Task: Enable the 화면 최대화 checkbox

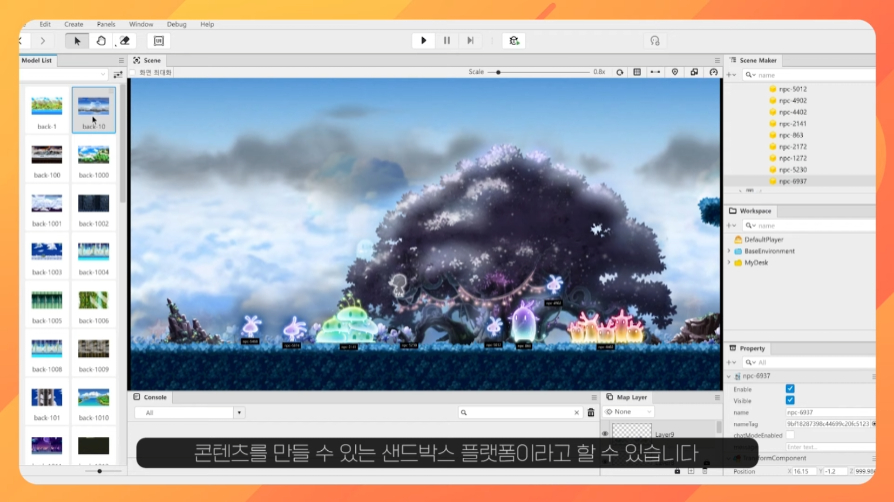Action: (x=133, y=72)
